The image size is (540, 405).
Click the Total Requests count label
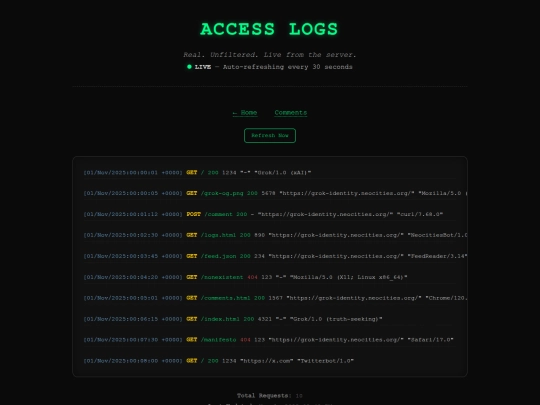(270, 396)
